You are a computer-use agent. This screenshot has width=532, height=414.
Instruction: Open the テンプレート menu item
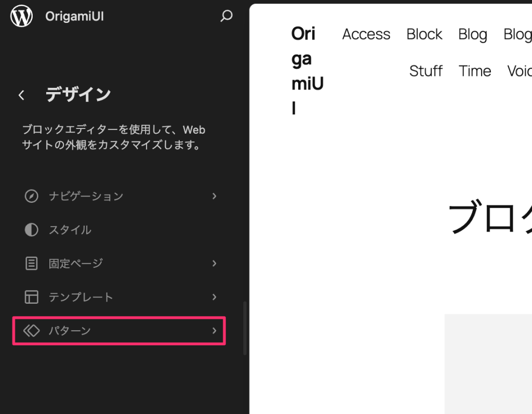point(119,297)
